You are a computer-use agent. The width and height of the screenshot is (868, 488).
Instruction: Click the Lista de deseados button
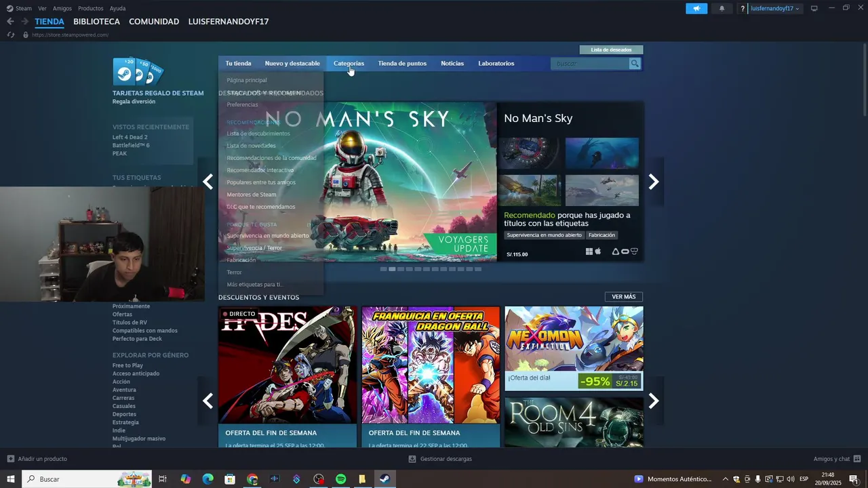(x=611, y=49)
